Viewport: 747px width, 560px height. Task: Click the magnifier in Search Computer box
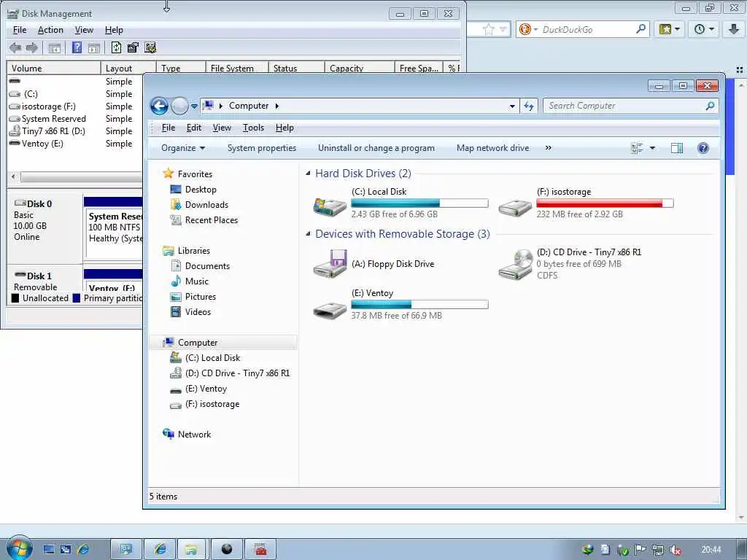[x=710, y=106]
